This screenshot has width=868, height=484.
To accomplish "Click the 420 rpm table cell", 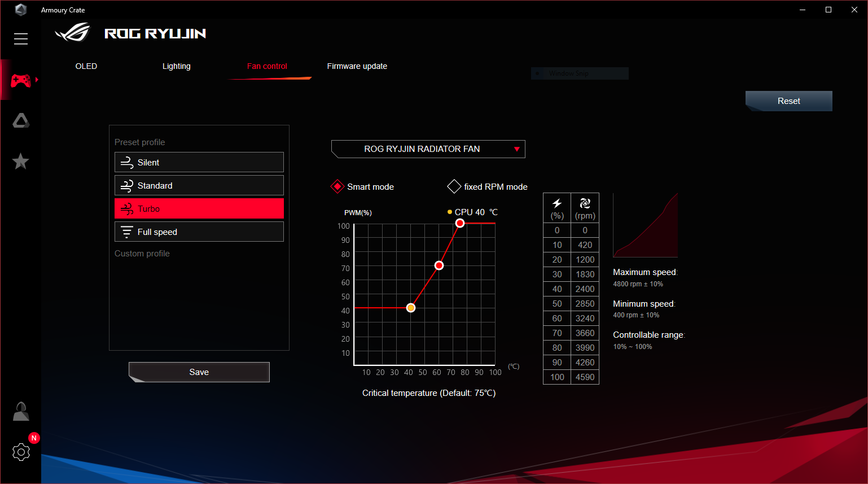I will (x=585, y=245).
